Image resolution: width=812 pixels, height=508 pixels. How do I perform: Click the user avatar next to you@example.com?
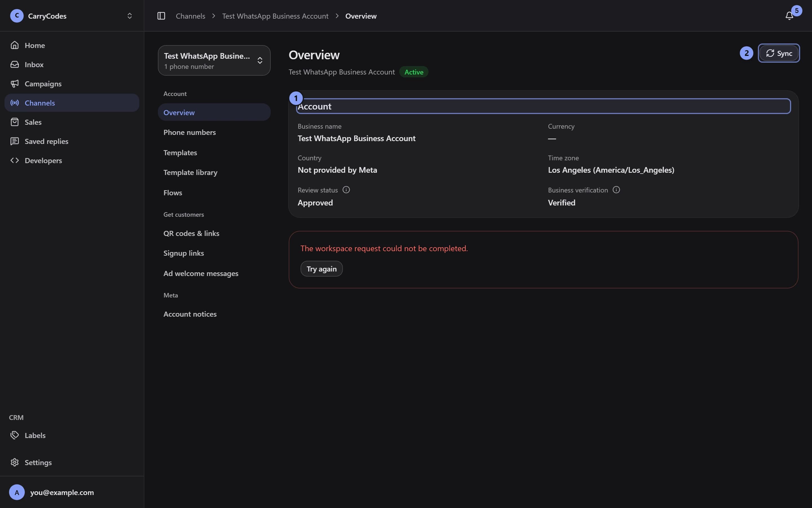point(17,492)
